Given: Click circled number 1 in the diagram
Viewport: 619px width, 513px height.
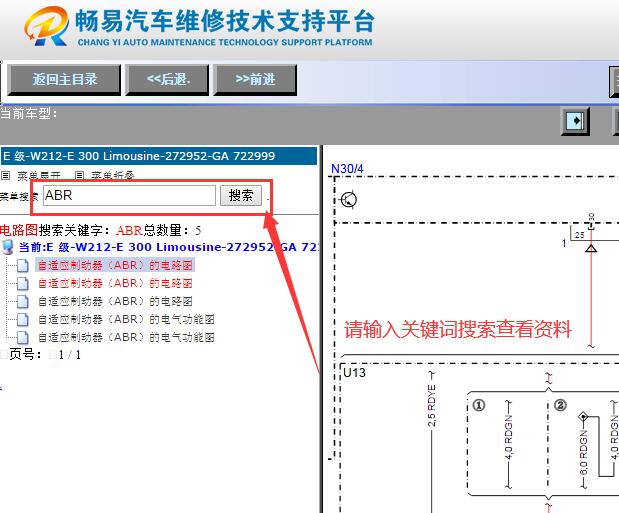Looking at the screenshot, I should click(478, 405).
